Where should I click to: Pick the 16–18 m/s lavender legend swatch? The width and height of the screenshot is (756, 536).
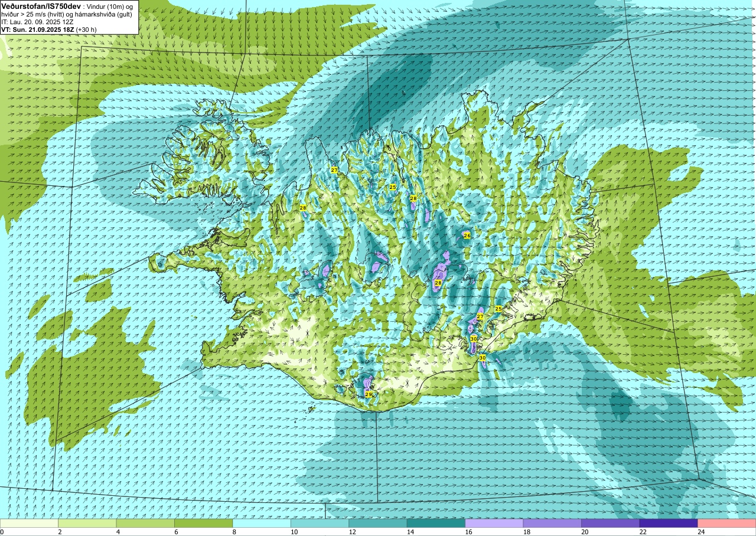point(494,523)
